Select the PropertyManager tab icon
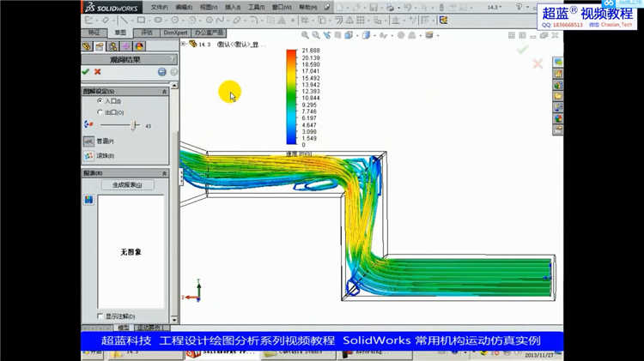Viewport: 644px width, 361px height. (100, 46)
